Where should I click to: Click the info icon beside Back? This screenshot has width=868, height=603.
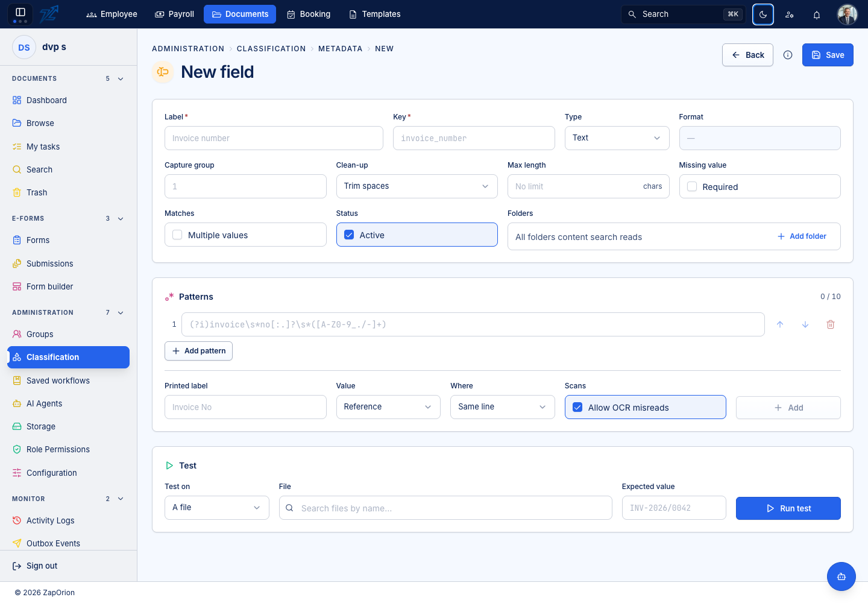point(788,55)
